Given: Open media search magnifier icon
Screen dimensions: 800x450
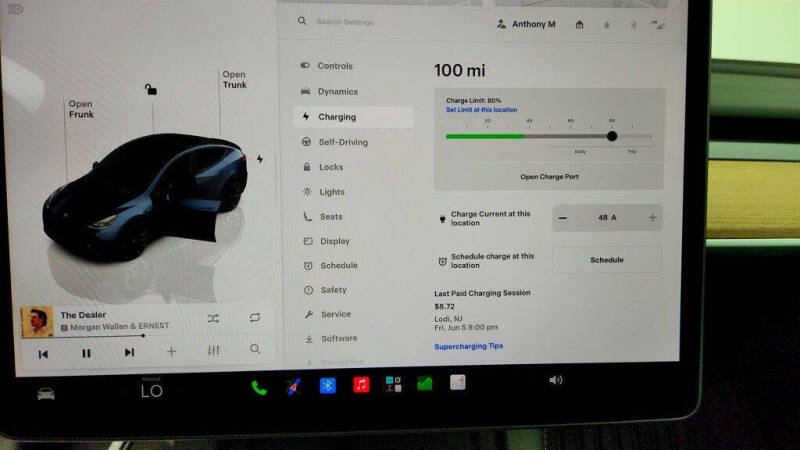Looking at the screenshot, I should pyautogui.click(x=255, y=349).
